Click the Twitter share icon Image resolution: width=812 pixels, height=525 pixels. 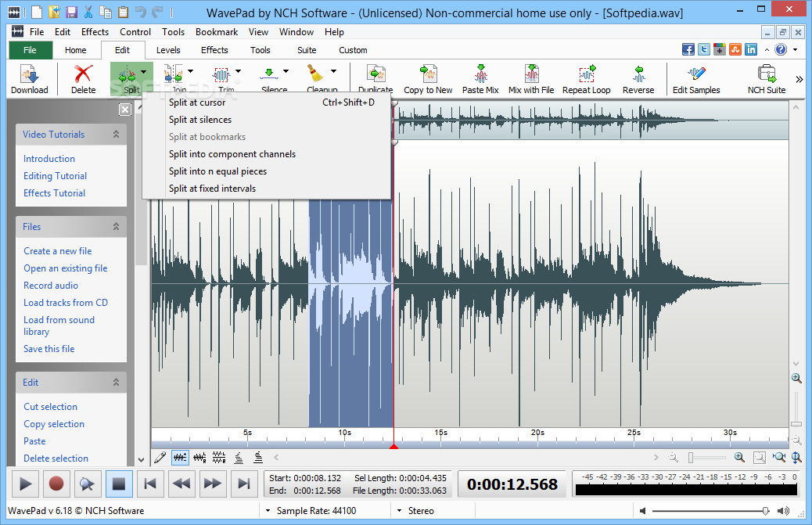[704, 49]
